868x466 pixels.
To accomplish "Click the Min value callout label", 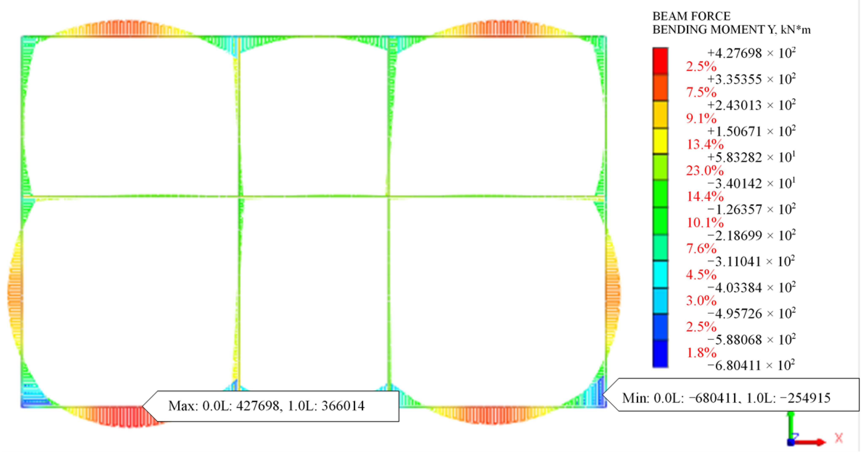I will coord(731,395).
